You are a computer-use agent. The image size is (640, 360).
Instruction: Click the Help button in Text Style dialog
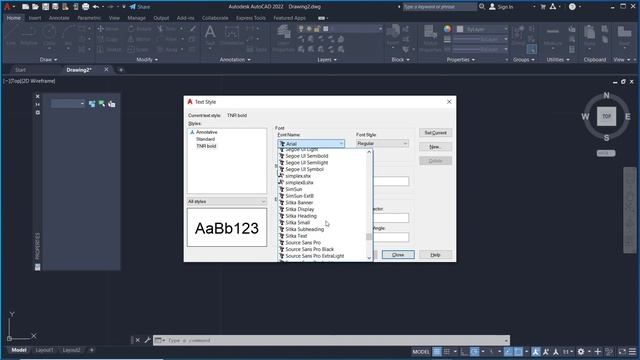pos(435,255)
